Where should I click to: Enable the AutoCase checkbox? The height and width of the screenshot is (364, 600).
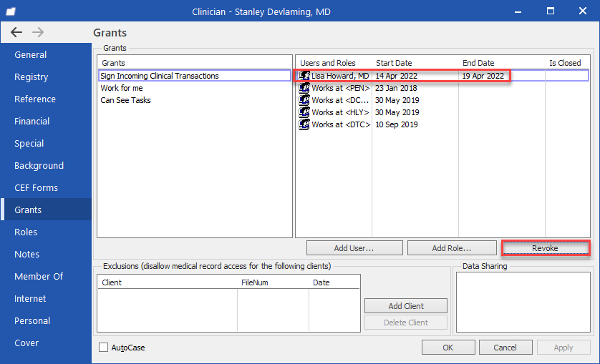103,347
